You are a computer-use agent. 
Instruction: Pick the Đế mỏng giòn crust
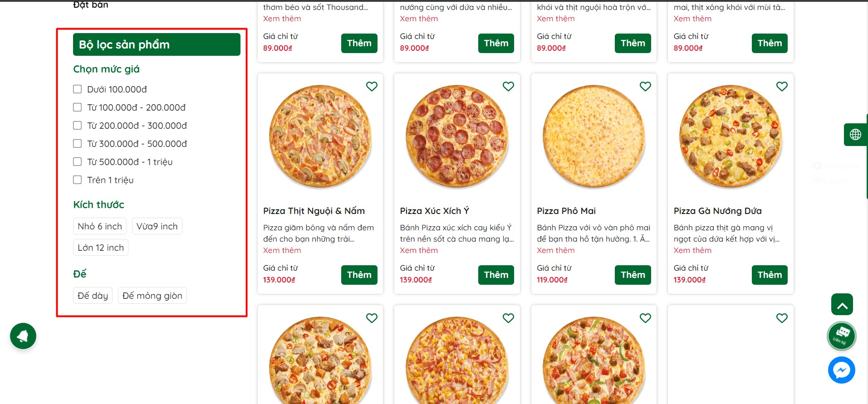(x=152, y=296)
